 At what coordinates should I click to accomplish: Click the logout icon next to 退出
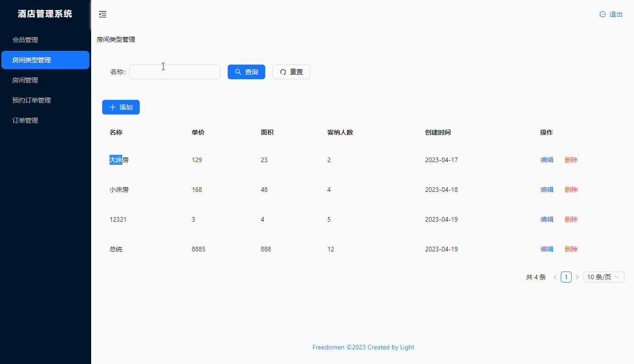(x=603, y=14)
